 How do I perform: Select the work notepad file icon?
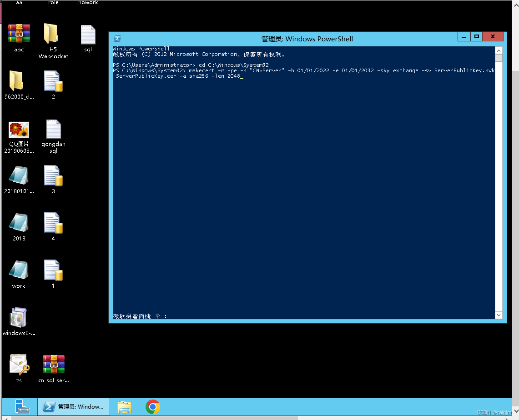(19, 270)
